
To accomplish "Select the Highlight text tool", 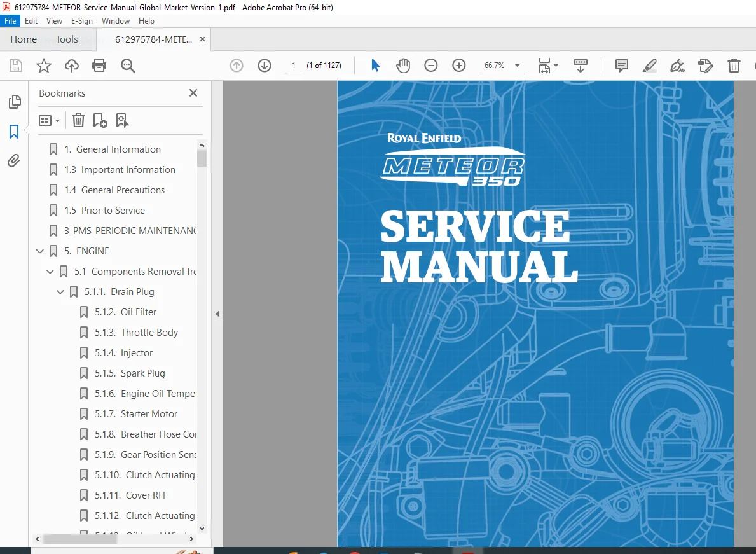I will [649, 66].
